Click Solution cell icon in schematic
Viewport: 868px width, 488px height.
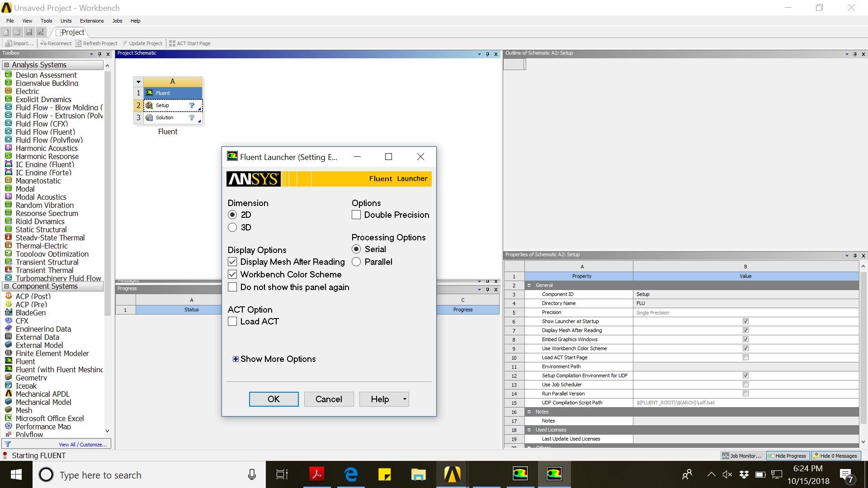pos(149,117)
